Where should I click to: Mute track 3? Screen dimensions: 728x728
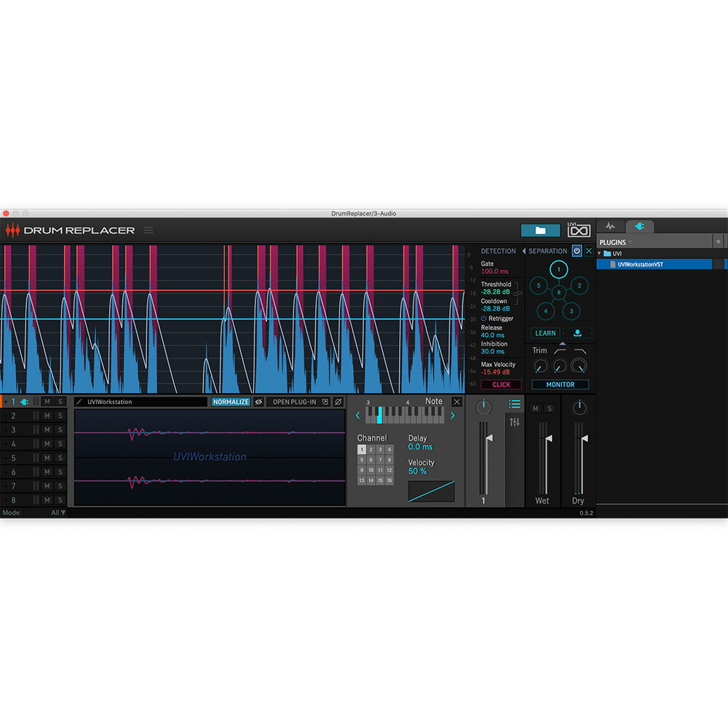[47, 430]
